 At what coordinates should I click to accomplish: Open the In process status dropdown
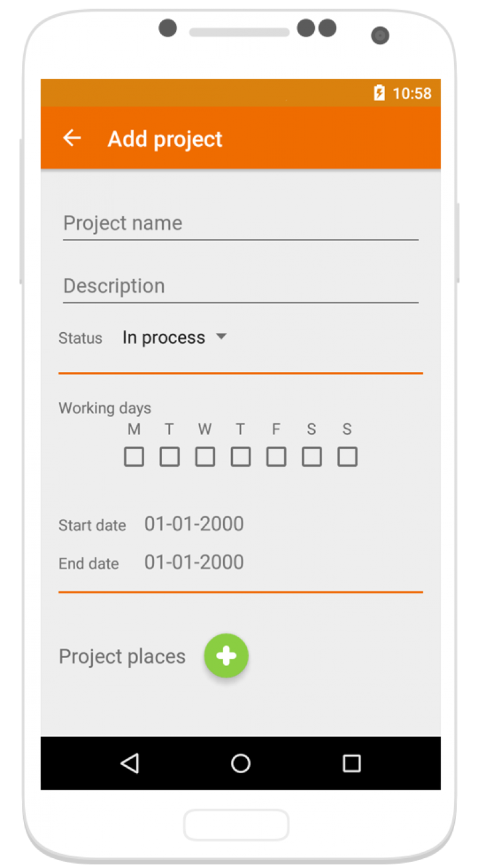(163, 337)
